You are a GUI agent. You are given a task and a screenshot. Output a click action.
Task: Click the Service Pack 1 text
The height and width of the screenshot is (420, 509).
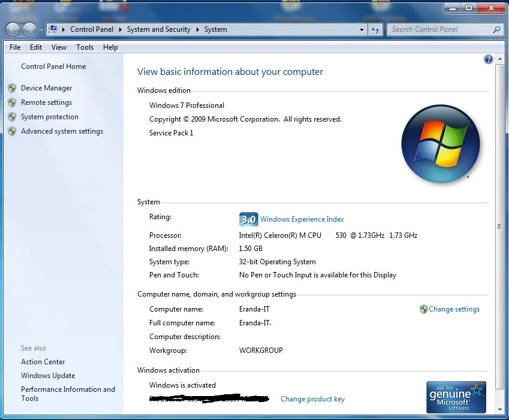point(171,133)
